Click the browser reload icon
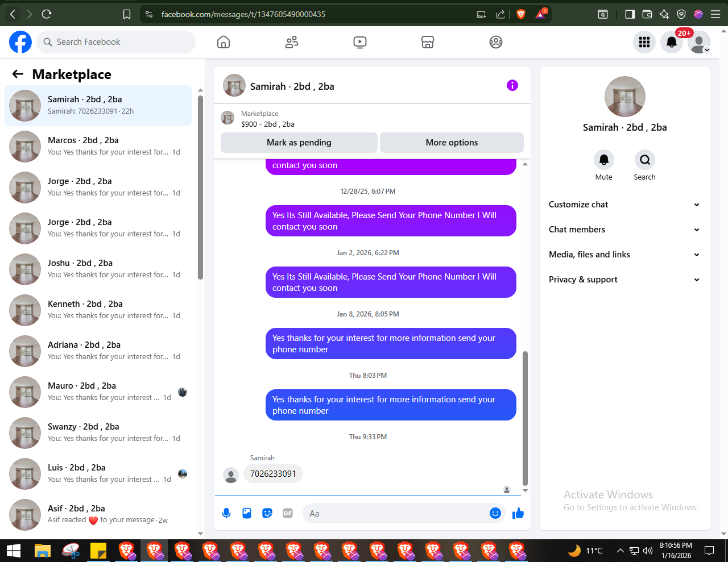 pos(47,14)
